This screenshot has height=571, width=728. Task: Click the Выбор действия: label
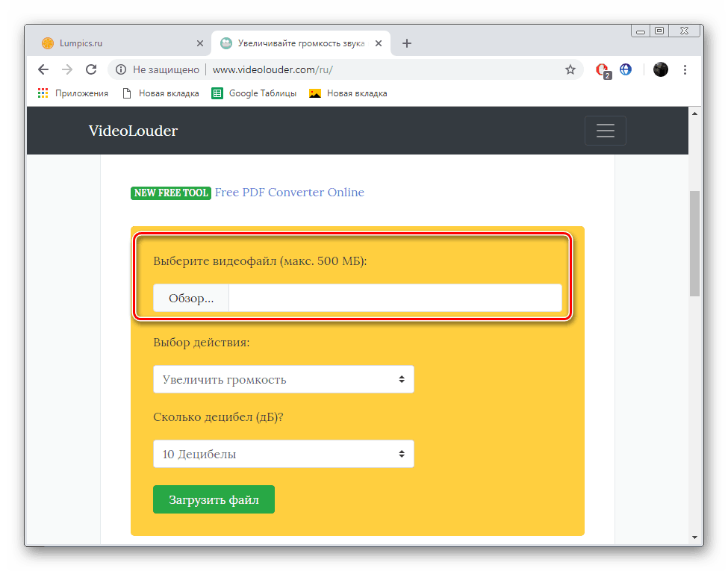pos(202,343)
